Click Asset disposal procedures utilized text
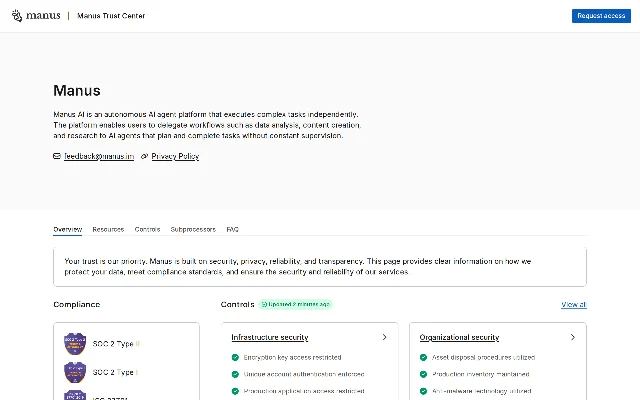Image resolution: width=640 pixels, height=400 pixels. 483,358
